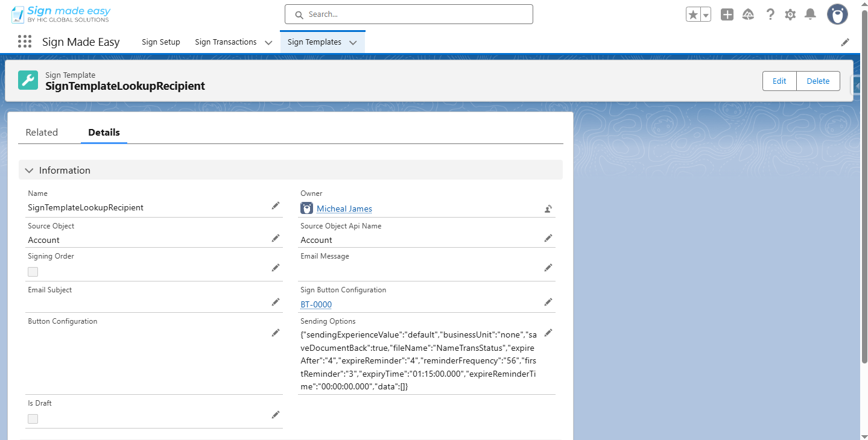868x440 pixels.
Task: Click the Delete button
Action: 818,81
